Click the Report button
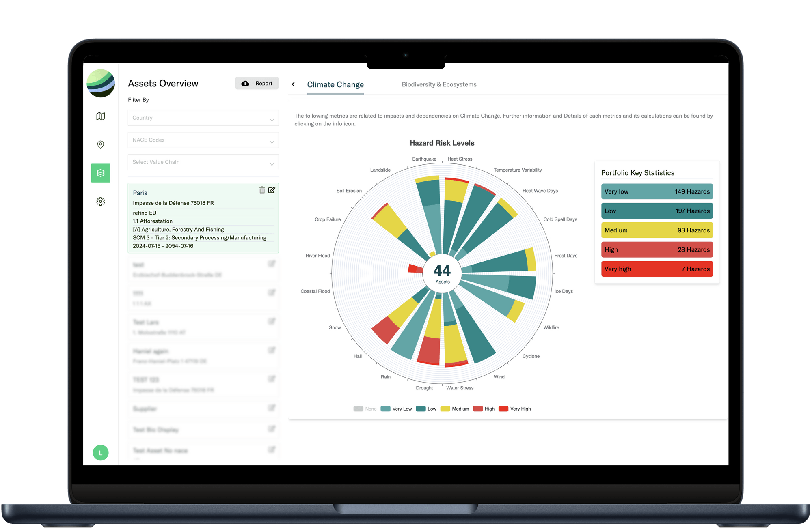This screenshot has width=812, height=529. (x=257, y=83)
